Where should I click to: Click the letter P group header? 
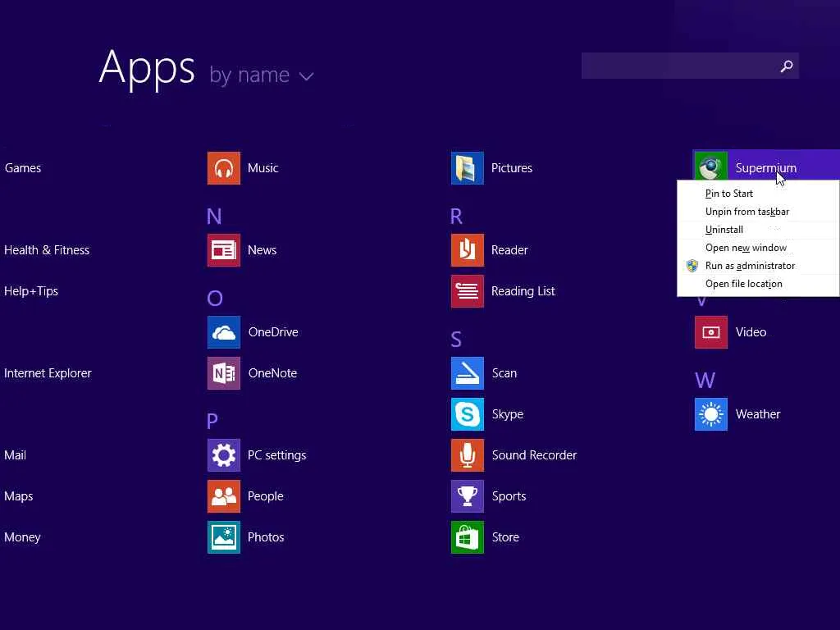(212, 421)
